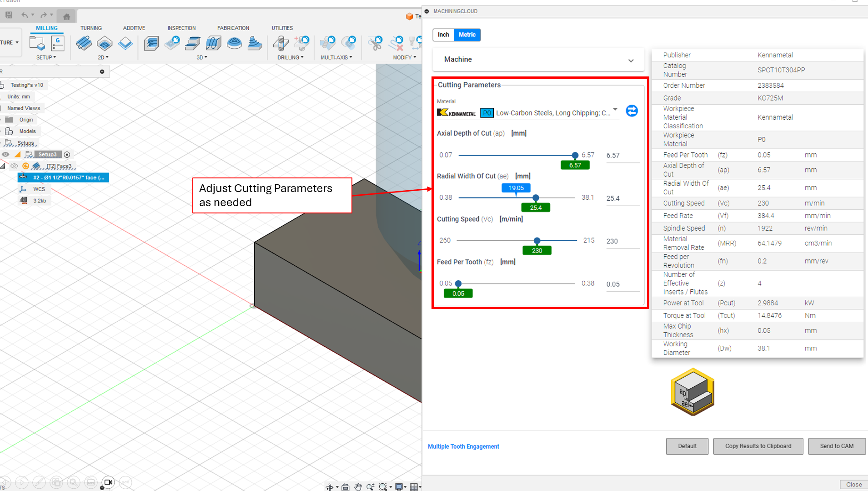This screenshot has width=868, height=491.
Task: Click the Redo arrow icon
Action: pos(44,15)
